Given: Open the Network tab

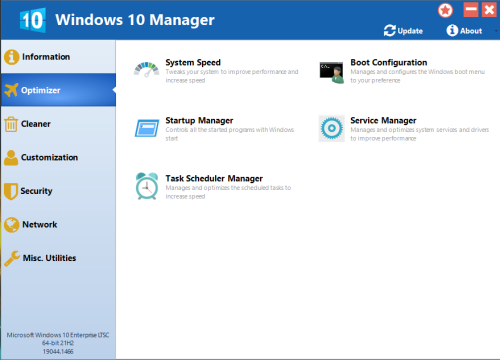Looking at the screenshot, I should click(58, 225).
